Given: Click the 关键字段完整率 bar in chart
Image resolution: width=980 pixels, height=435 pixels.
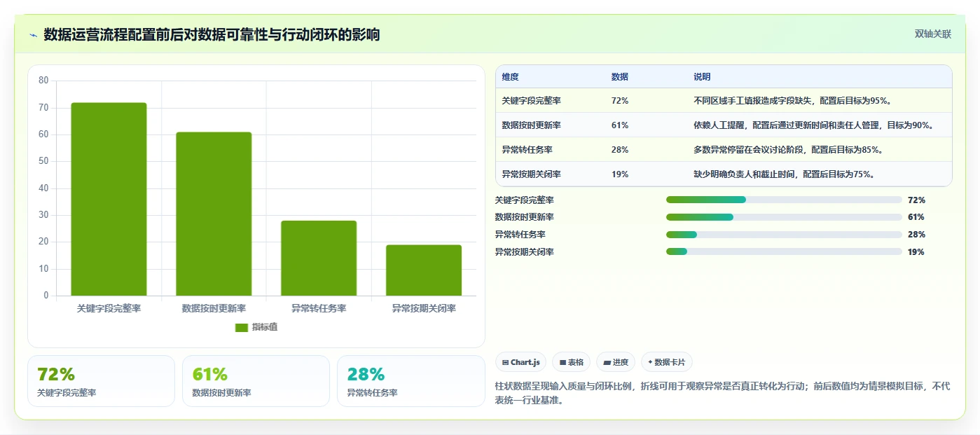Looking at the screenshot, I should coord(109,199).
